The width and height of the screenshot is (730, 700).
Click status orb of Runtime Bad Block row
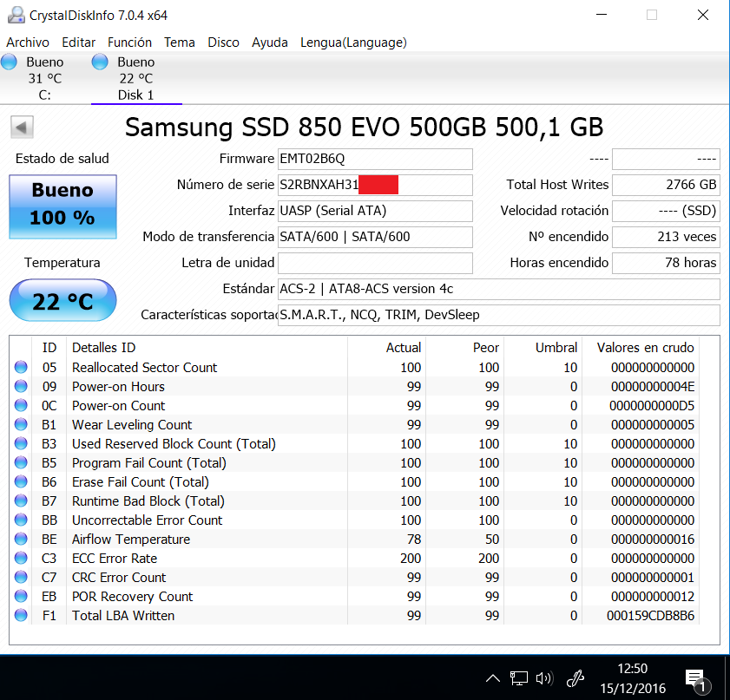(21, 500)
